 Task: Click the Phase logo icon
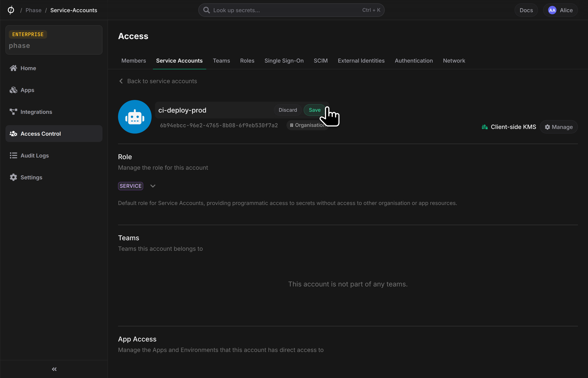(x=11, y=10)
